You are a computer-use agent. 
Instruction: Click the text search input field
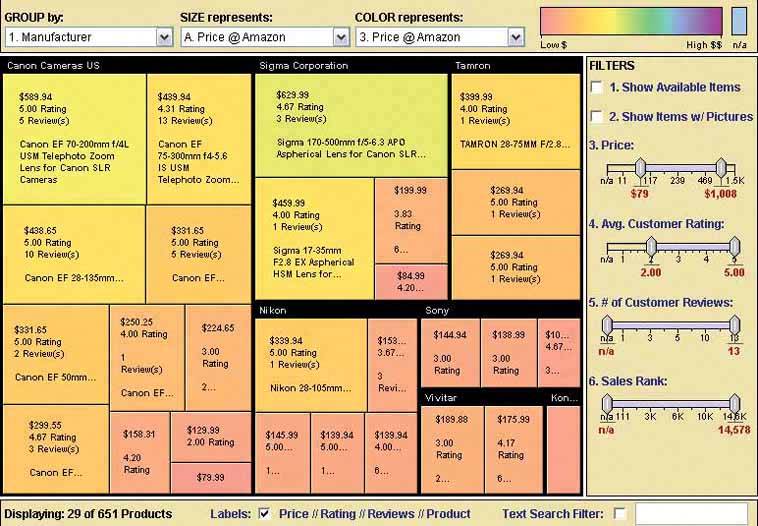click(x=692, y=514)
